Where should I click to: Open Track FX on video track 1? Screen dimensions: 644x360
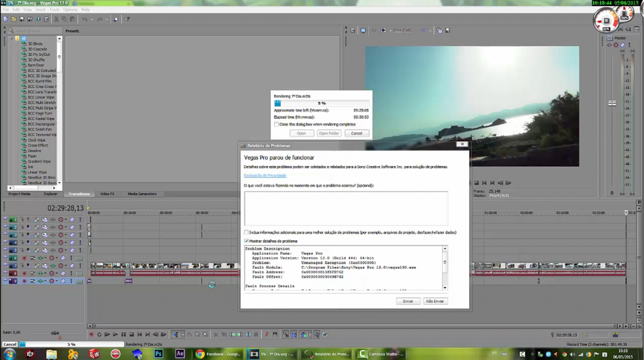(53, 219)
